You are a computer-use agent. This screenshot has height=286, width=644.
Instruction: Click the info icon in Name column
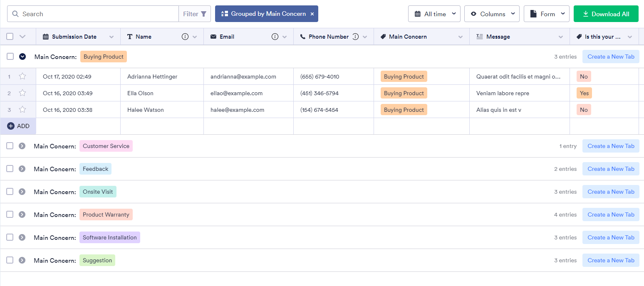tap(185, 37)
